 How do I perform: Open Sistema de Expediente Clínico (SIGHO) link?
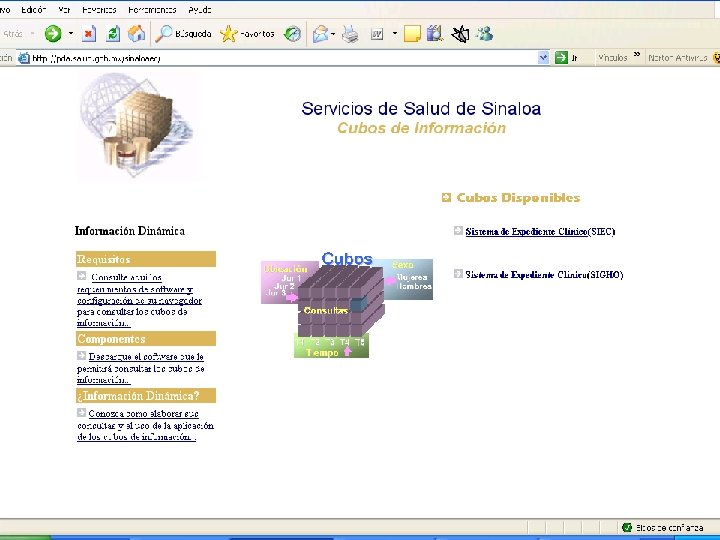(x=544, y=275)
